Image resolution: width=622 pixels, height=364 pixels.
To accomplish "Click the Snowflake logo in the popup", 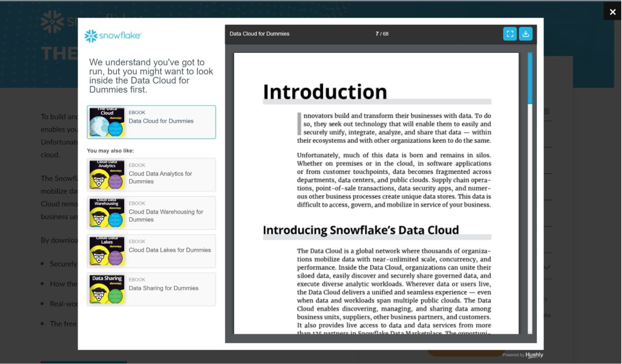I will pyautogui.click(x=113, y=36).
